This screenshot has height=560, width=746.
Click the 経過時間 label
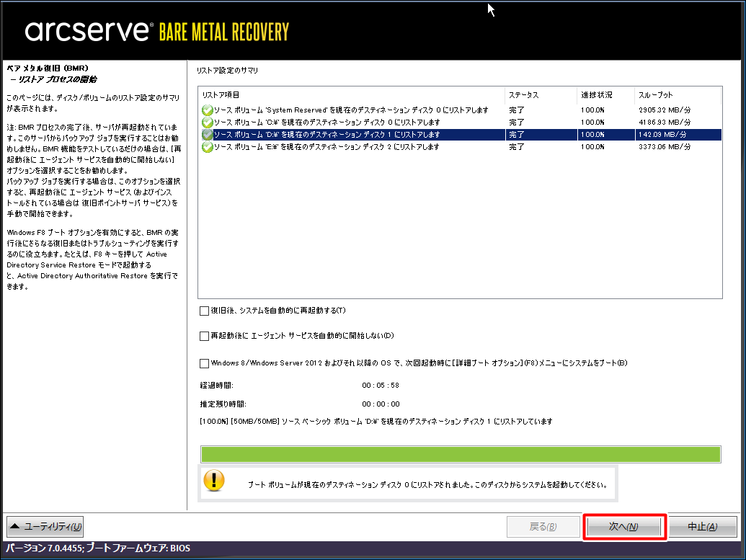pos(216,386)
